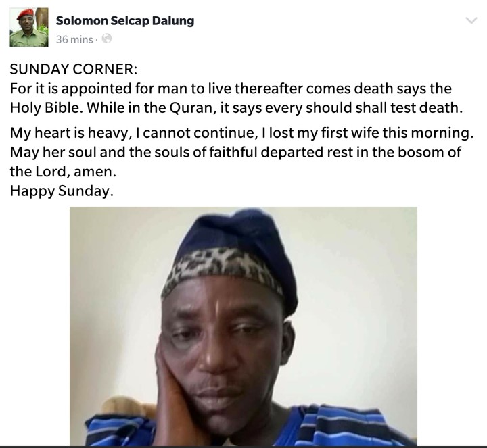Open Solomon Selcap Dalung's profile picture
This screenshot has width=487, height=448.
pos(29,27)
